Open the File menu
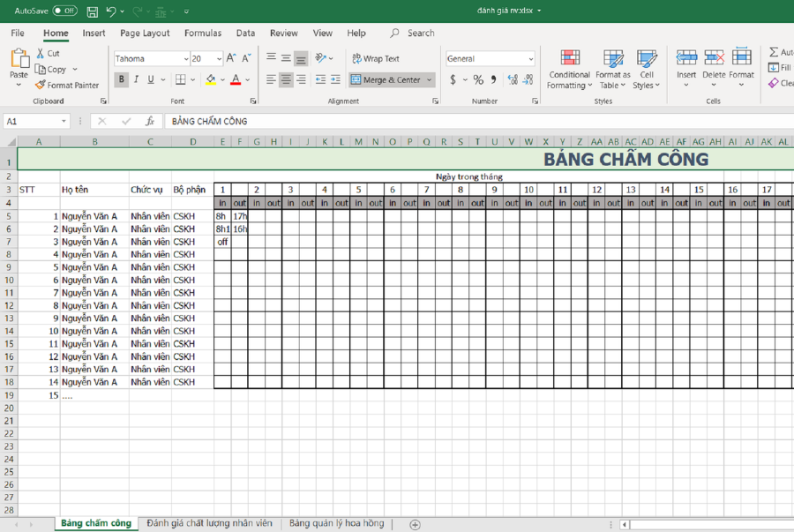This screenshot has width=794, height=532. pyautogui.click(x=18, y=33)
